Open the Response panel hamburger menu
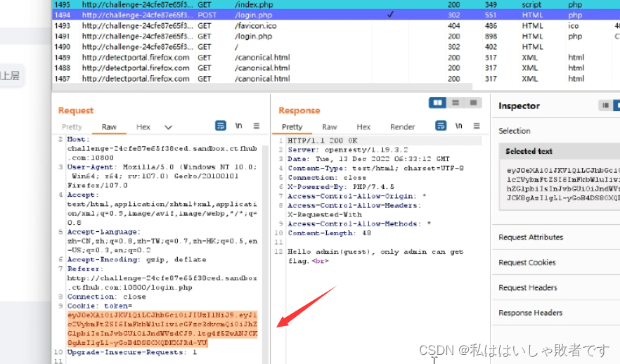 pos(477,126)
